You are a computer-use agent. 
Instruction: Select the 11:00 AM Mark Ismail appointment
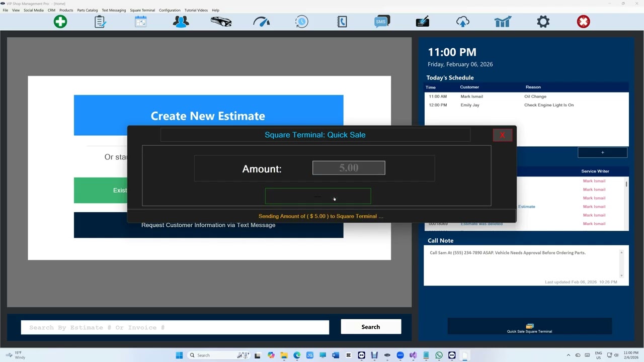pos(526,97)
